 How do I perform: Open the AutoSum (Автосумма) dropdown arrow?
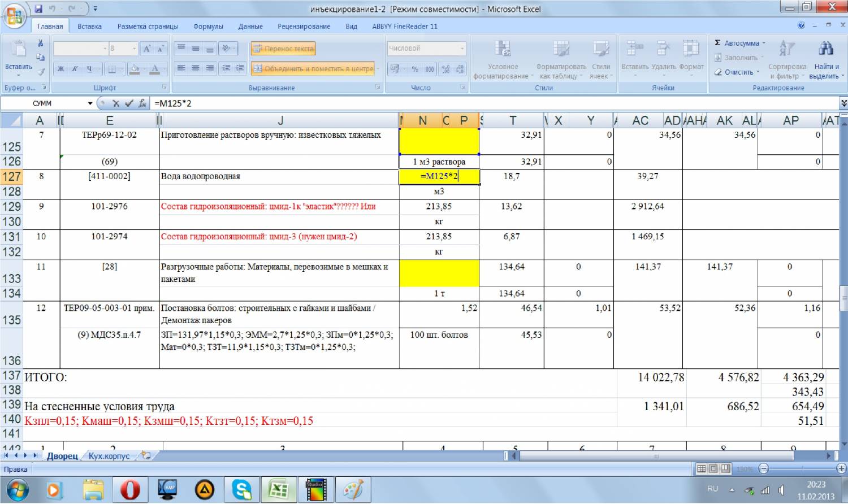[764, 43]
